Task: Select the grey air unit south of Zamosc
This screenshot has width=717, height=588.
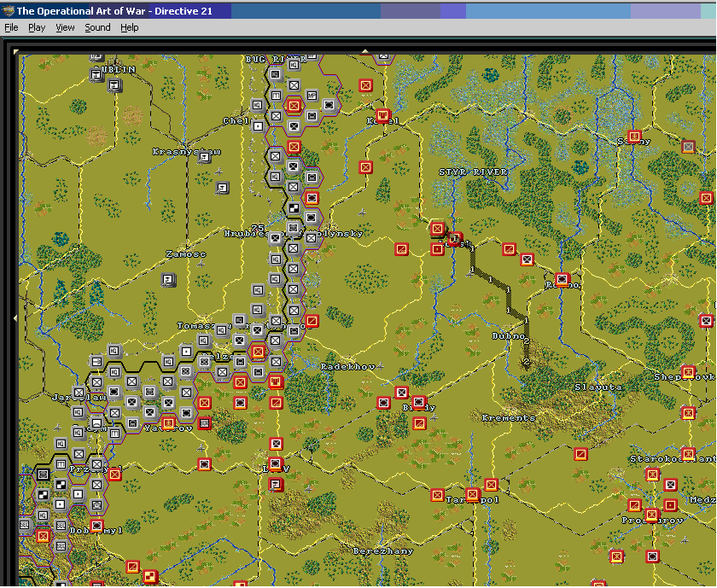Action: pyautogui.click(x=169, y=279)
